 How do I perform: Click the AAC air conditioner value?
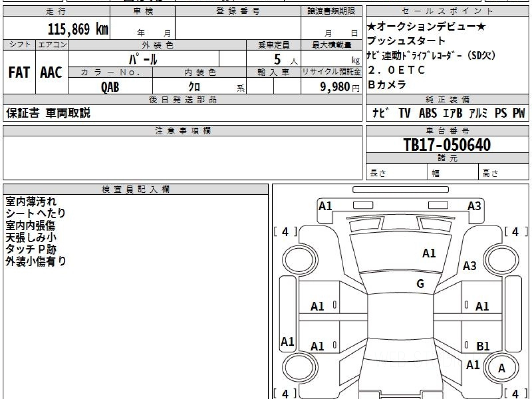click(51, 73)
